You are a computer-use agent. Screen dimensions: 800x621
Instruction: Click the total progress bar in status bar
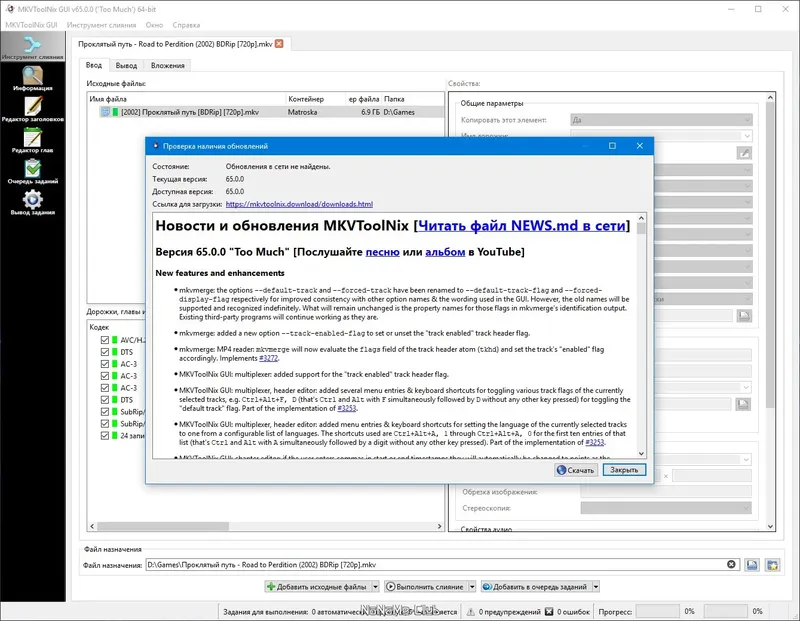click(725, 611)
